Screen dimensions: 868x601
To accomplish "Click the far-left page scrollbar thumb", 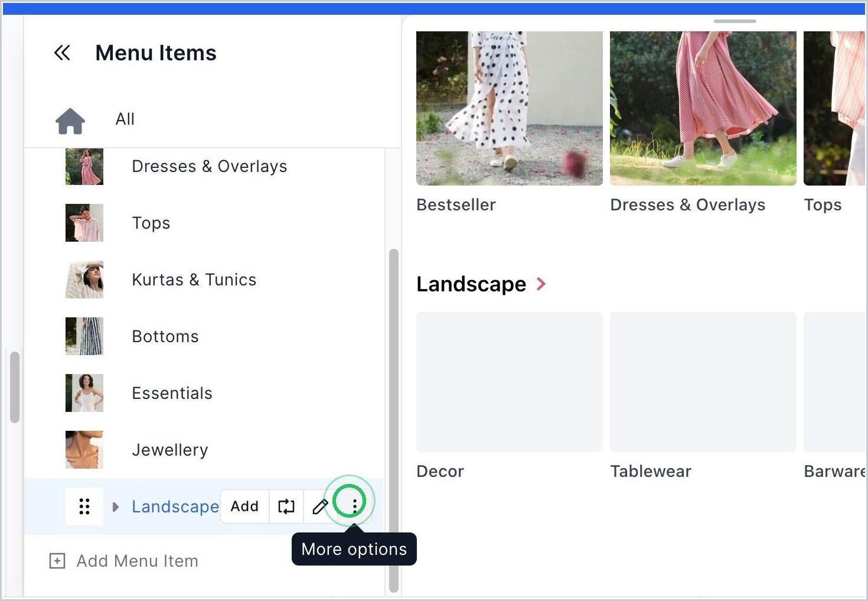I will (15, 387).
